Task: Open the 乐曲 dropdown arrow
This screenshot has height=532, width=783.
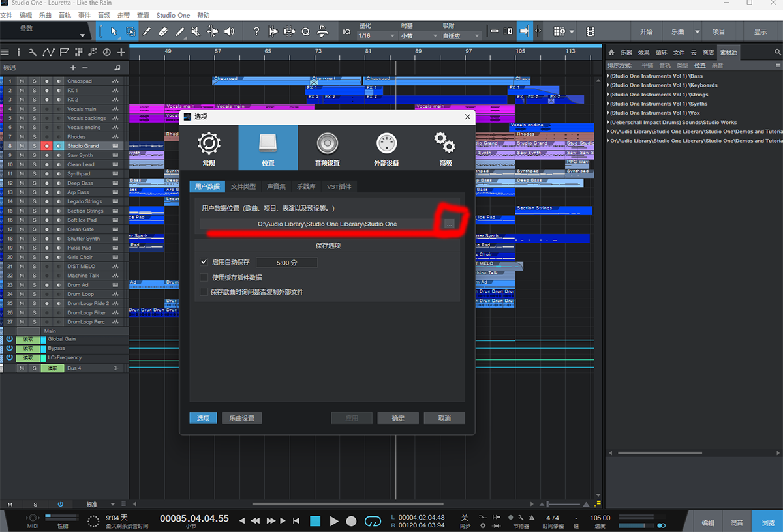Action: pos(697,31)
